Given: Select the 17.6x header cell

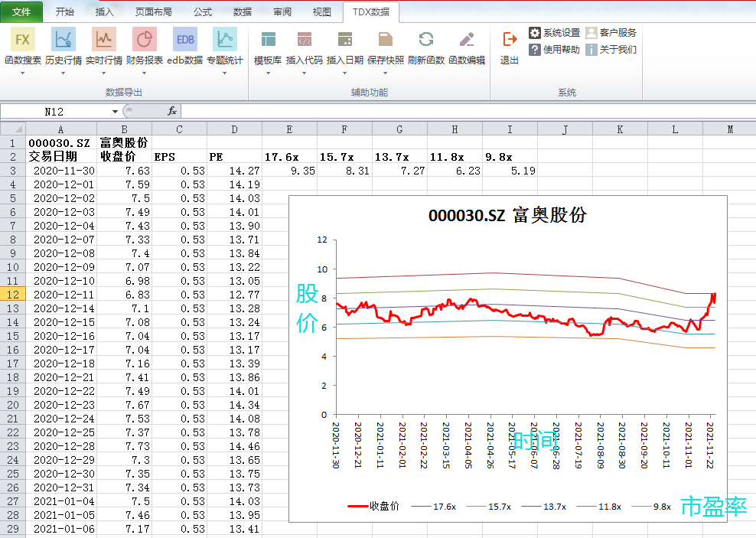Looking at the screenshot, I should coord(289,157).
